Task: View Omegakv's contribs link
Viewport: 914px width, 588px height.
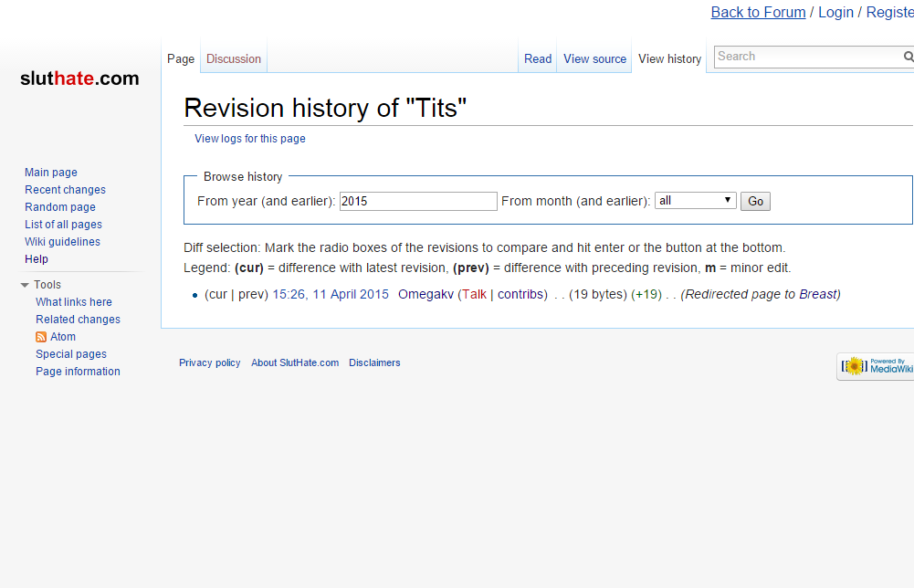Action: click(520, 294)
